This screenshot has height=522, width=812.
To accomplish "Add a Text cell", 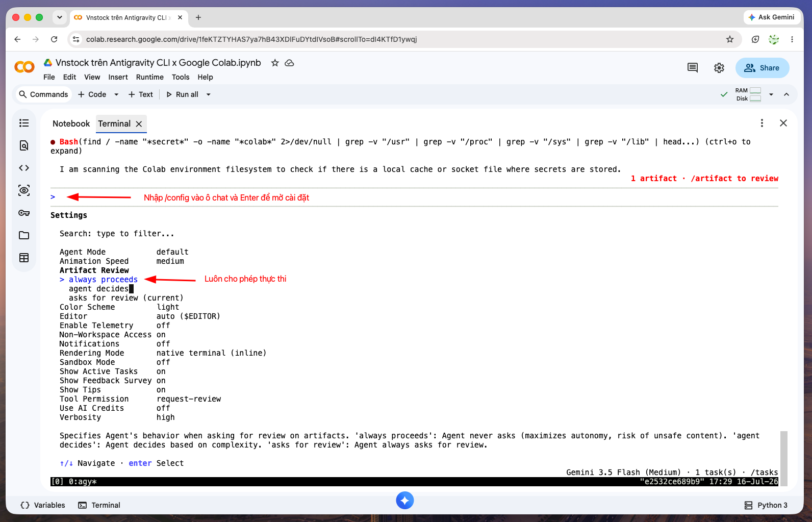I will coord(141,94).
